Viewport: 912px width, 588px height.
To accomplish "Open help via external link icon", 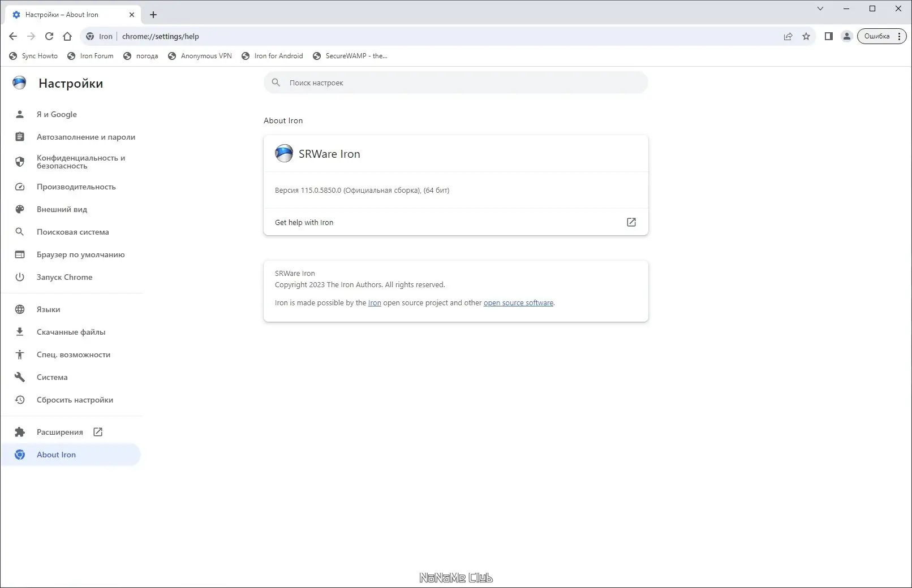I will tap(631, 222).
